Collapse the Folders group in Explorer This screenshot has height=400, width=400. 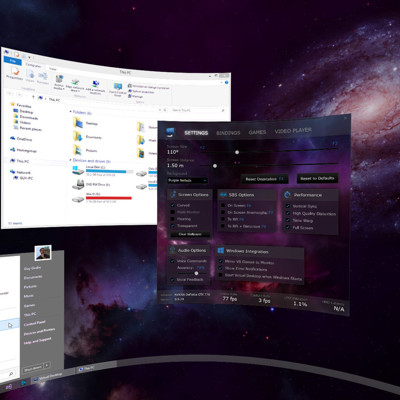point(71,112)
